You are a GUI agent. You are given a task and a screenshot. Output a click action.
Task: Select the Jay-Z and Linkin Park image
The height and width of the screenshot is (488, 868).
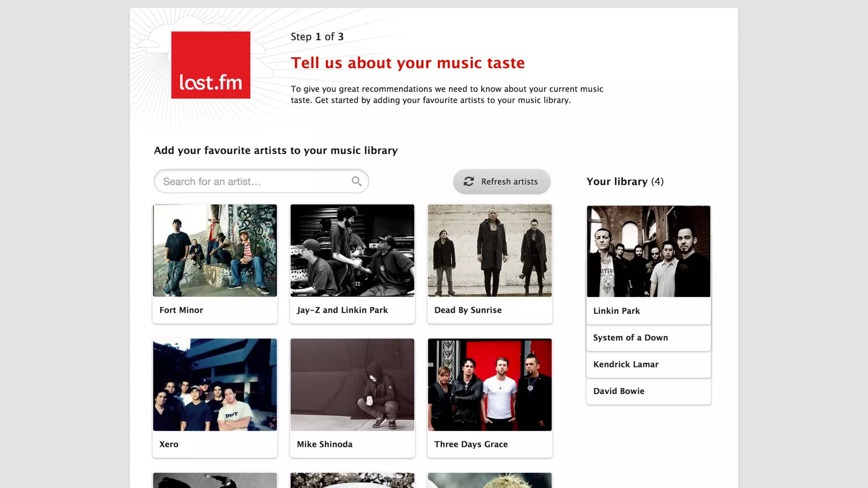click(352, 250)
